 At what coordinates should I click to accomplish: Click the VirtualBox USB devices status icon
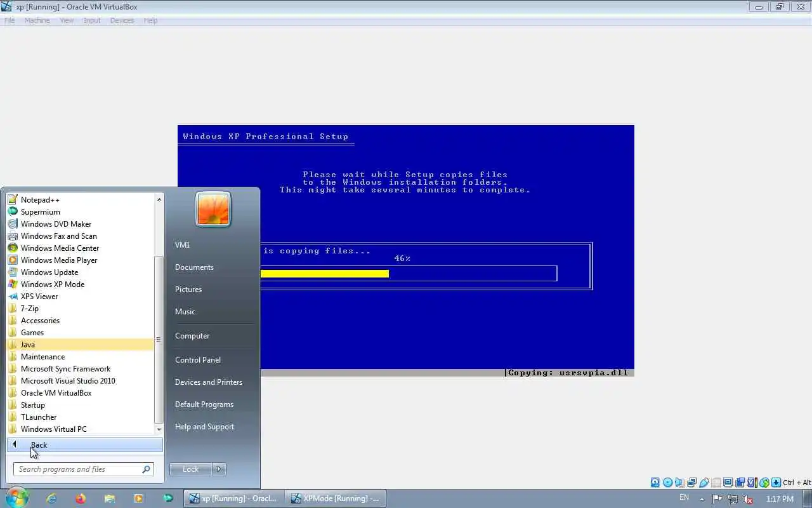tap(704, 483)
